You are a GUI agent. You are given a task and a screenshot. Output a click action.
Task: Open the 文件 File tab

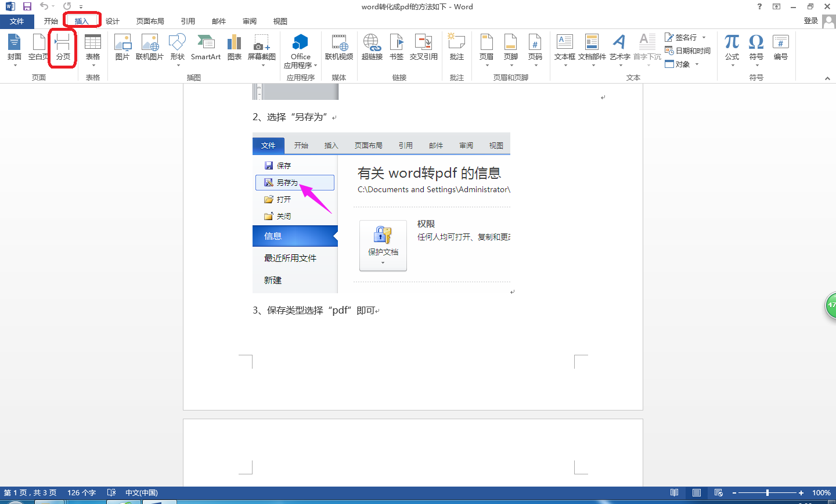pyautogui.click(x=17, y=21)
